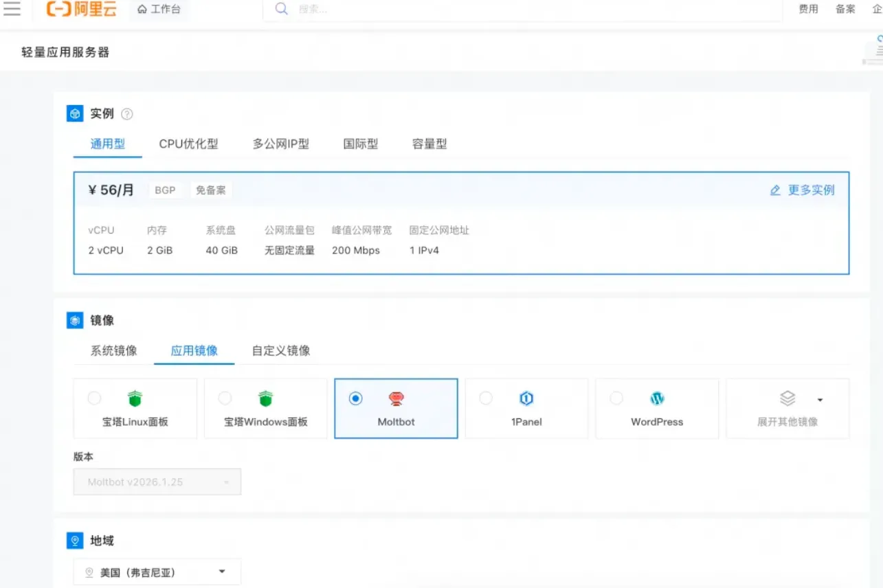Click the 2 vCPU value
883x588 pixels.
coord(106,251)
